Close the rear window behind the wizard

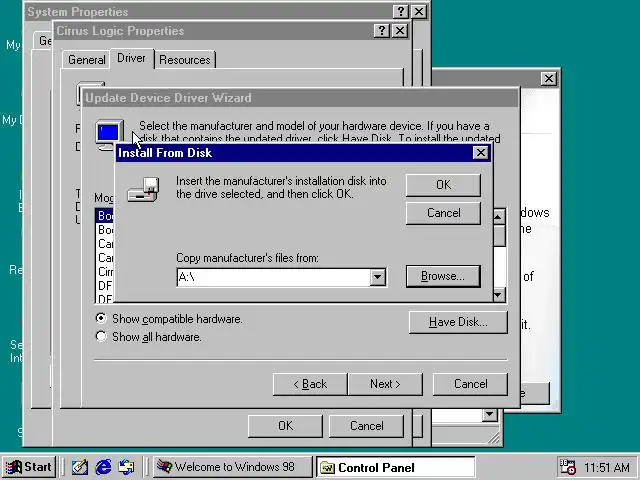click(x=549, y=78)
